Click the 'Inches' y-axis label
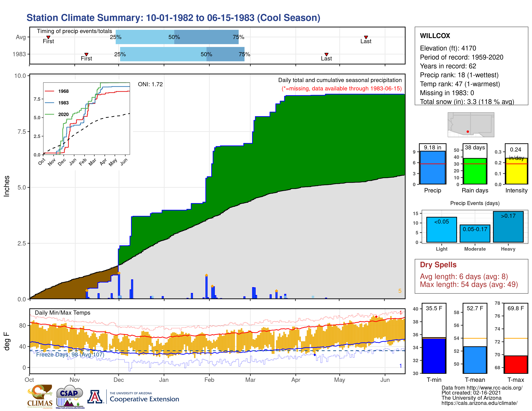532x411 pixels. point(7,186)
